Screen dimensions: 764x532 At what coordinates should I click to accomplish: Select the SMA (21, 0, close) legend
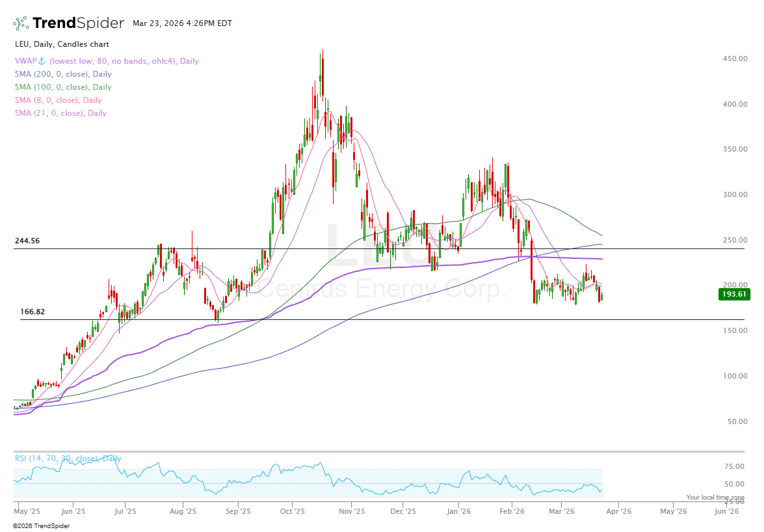click(60, 113)
